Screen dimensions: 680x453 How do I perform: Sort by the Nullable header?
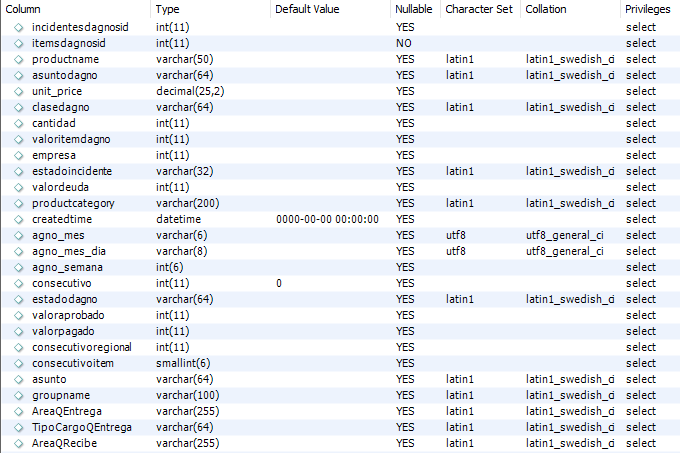point(415,9)
